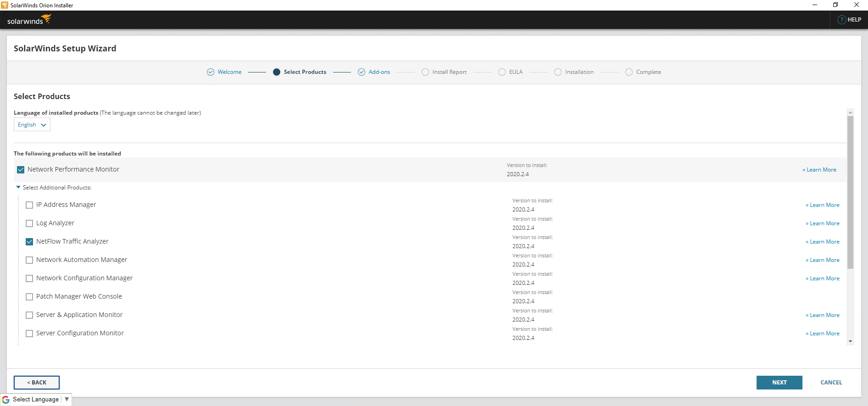Open Learn More for IP Address Manager
Image resolution: width=868 pixels, height=406 pixels.
point(823,205)
